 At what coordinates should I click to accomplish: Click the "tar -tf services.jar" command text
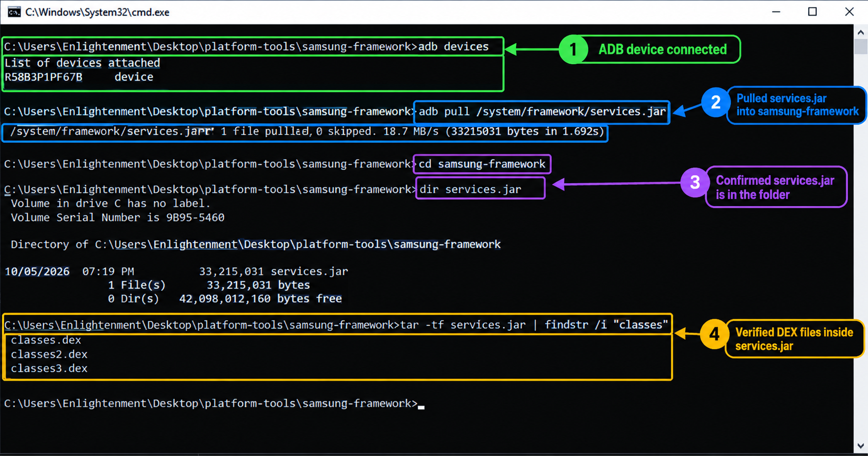(463, 325)
